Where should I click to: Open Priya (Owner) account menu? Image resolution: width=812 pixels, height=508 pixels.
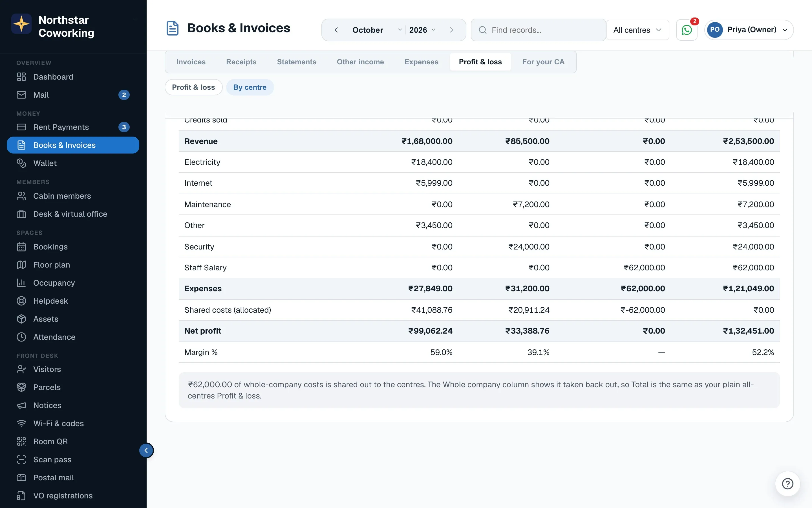[x=749, y=30]
